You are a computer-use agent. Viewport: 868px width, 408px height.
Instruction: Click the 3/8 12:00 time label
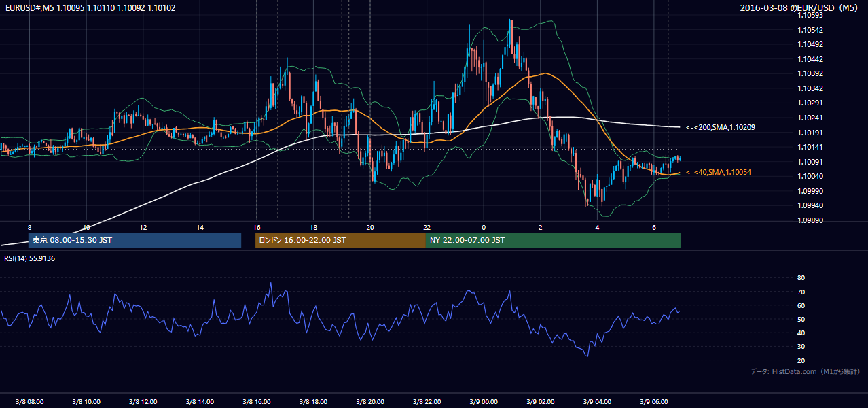[143, 402]
